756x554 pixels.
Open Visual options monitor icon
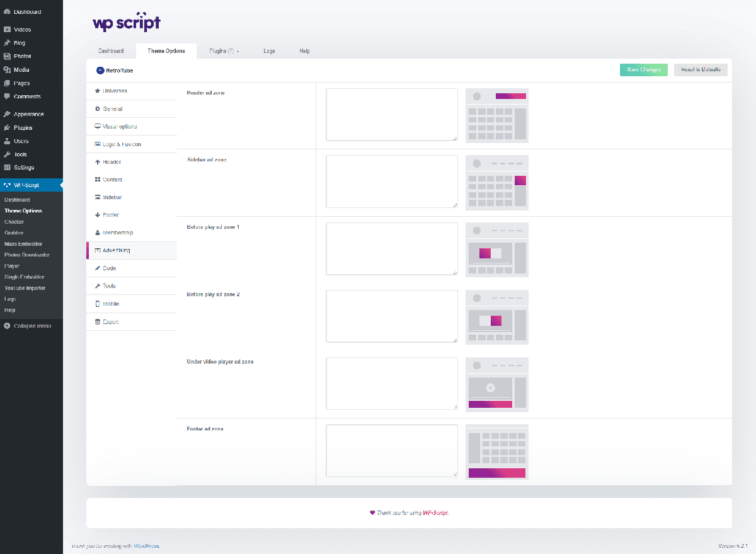click(98, 126)
